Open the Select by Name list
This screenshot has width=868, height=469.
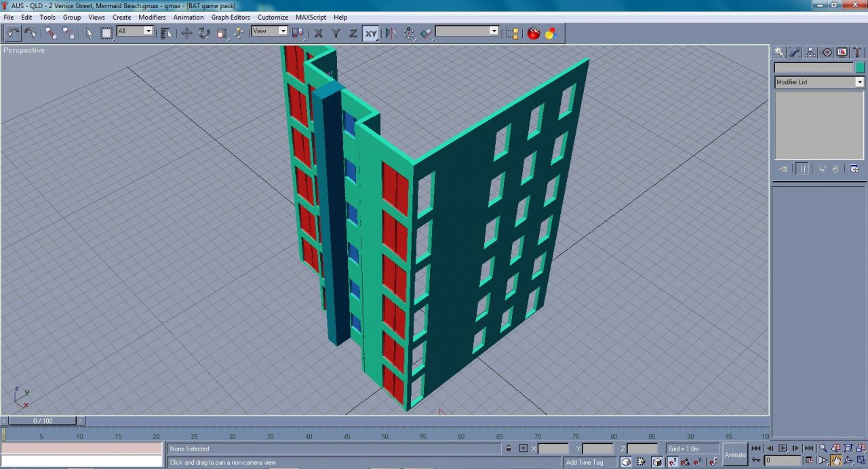point(165,33)
